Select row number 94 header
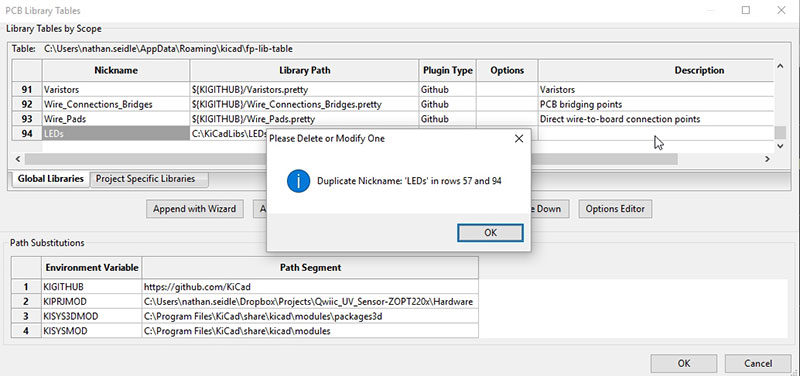 (27, 134)
